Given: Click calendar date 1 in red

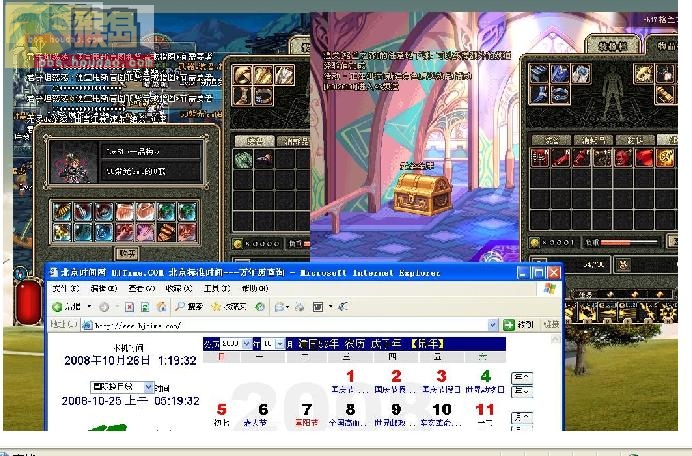Looking at the screenshot, I should pos(350,377).
